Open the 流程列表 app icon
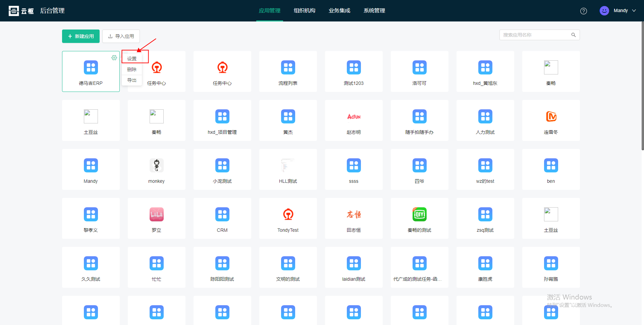Image resolution: width=644 pixels, height=325 pixels. pyautogui.click(x=288, y=67)
